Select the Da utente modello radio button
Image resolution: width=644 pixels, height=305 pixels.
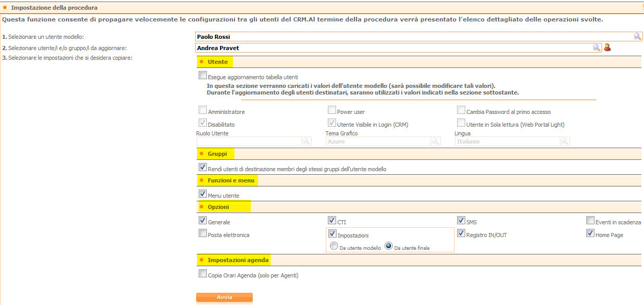334,246
